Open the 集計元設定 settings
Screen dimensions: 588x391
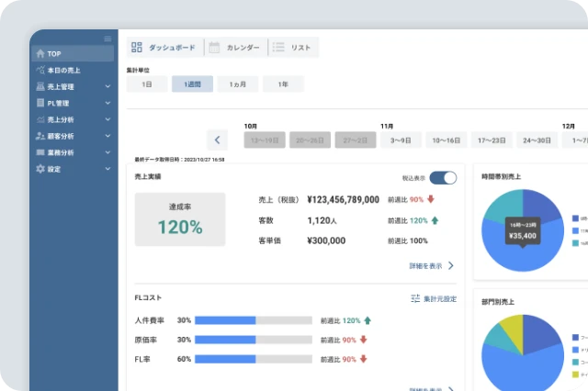pos(433,299)
